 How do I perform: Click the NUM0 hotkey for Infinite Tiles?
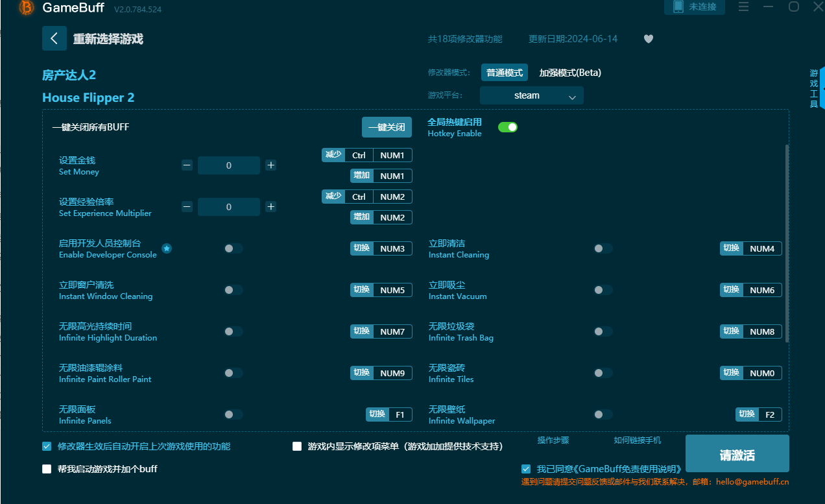(x=751, y=373)
